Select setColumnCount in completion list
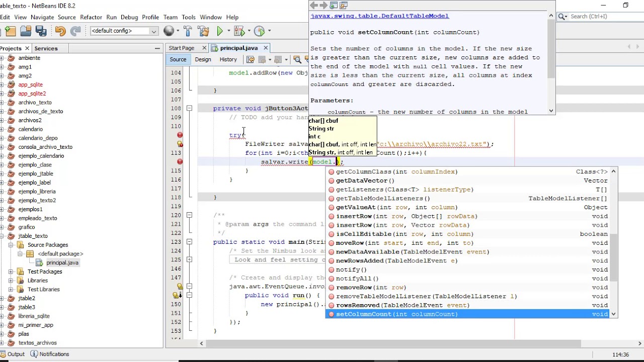 (468, 314)
